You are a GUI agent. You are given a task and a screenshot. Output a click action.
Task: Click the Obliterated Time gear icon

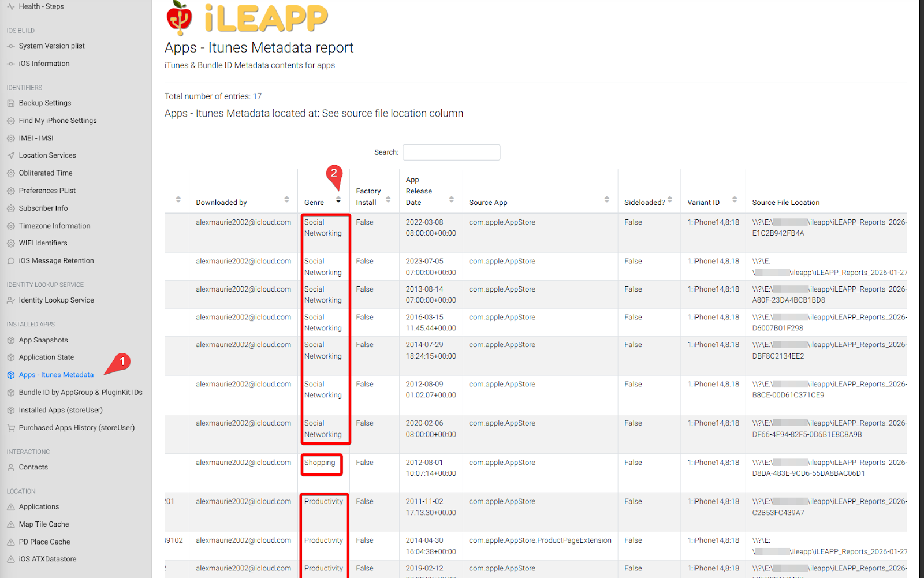11,173
